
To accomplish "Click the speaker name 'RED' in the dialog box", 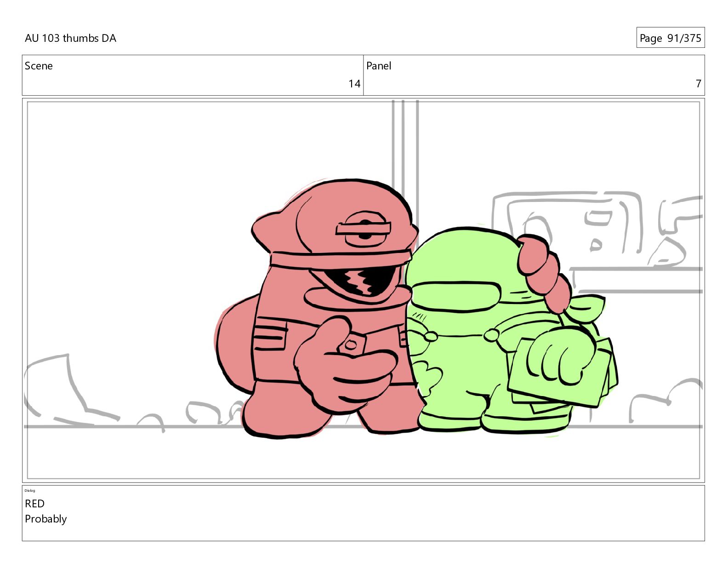I will (x=34, y=504).
